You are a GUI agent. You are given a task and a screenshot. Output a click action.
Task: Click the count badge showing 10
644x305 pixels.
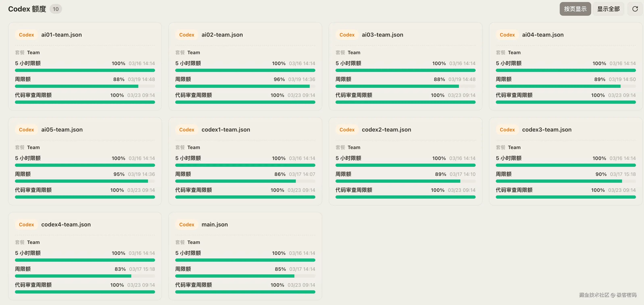pos(55,9)
